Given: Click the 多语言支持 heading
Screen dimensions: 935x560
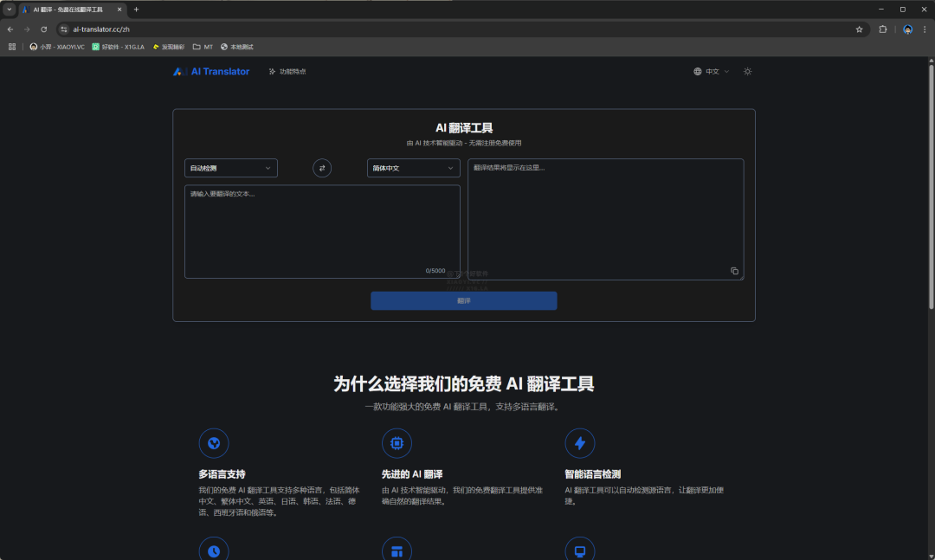Looking at the screenshot, I should coord(222,474).
